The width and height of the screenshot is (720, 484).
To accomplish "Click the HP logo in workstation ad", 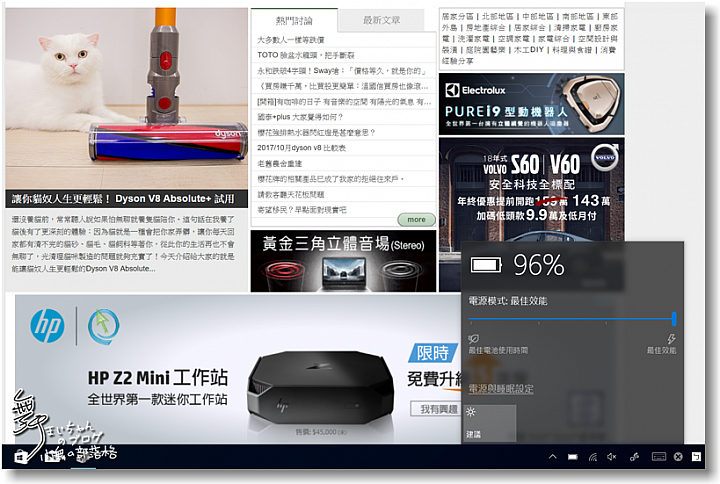I will tap(47, 326).
